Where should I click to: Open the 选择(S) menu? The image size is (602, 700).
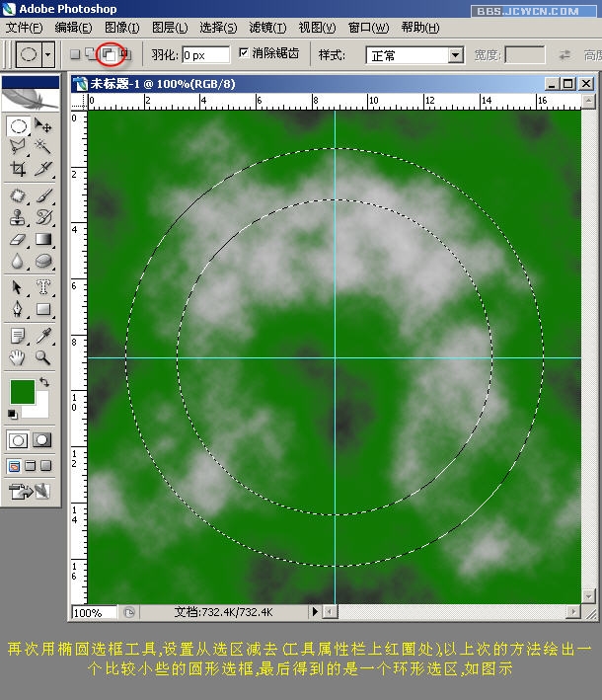point(218,28)
